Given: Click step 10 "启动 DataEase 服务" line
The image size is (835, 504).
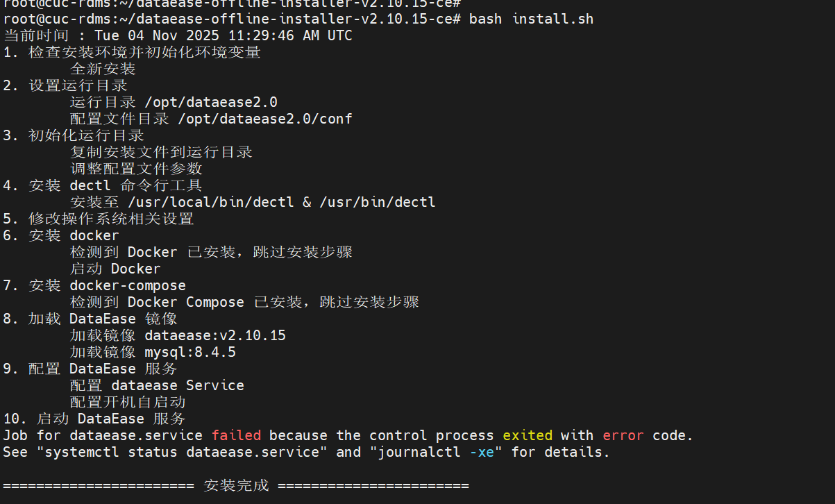Looking at the screenshot, I should tap(111, 419).
